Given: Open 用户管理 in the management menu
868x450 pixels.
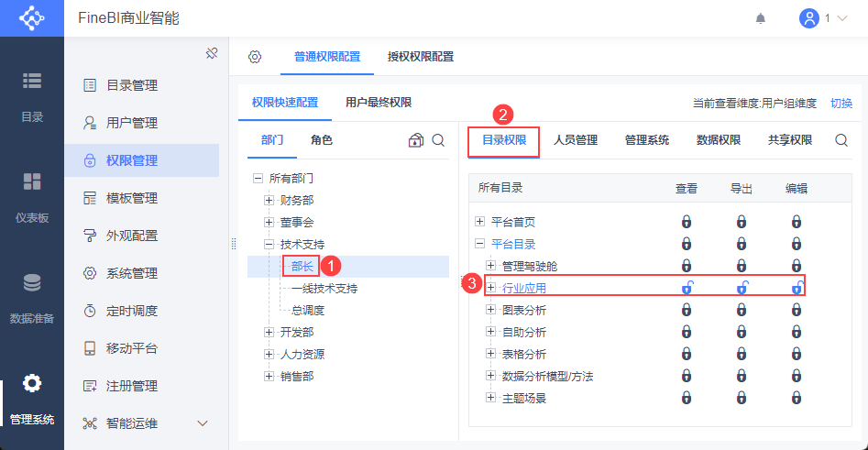Looking at the screenshot, I should pyautogui.click(x=132, y=123).
